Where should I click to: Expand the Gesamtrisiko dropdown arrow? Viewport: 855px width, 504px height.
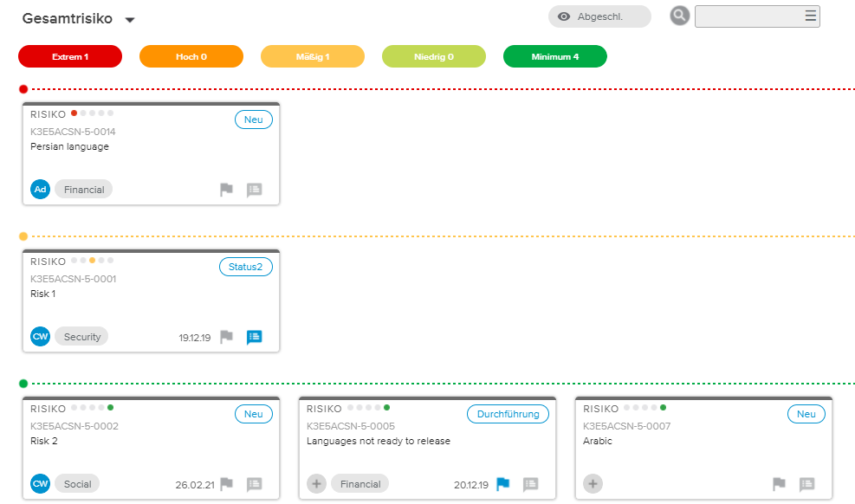coord(130,20)
